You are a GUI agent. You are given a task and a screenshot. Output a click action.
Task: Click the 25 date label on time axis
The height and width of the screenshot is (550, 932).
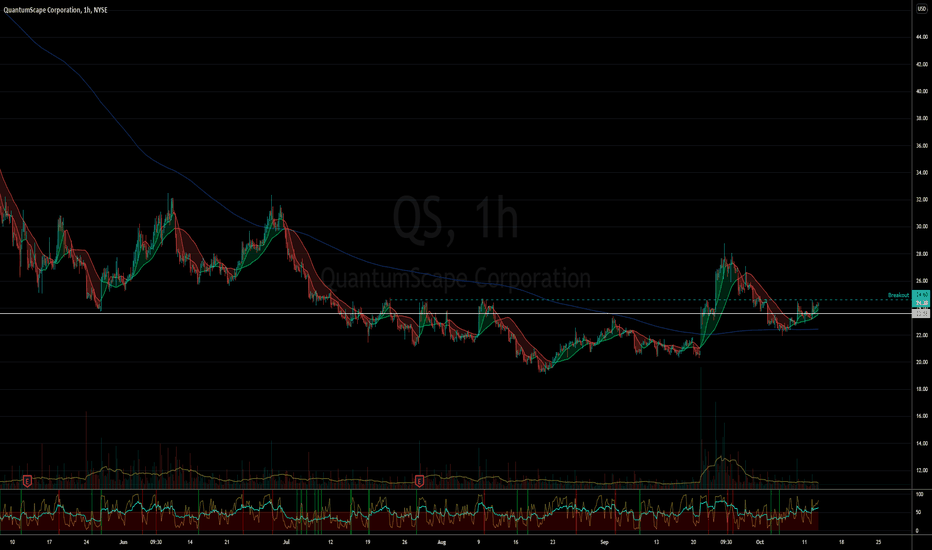879,542
